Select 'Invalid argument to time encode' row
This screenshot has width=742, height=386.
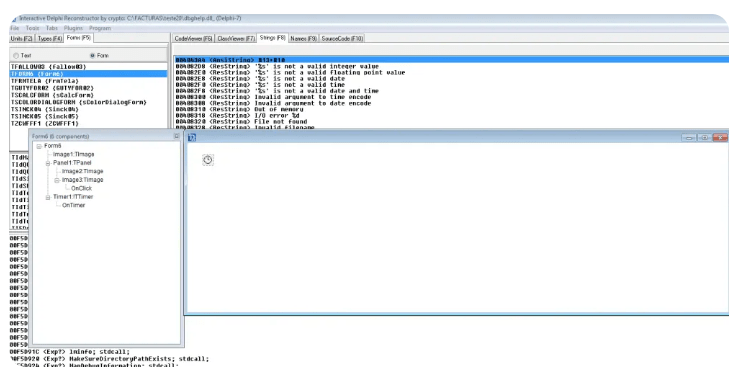(451, 97)
